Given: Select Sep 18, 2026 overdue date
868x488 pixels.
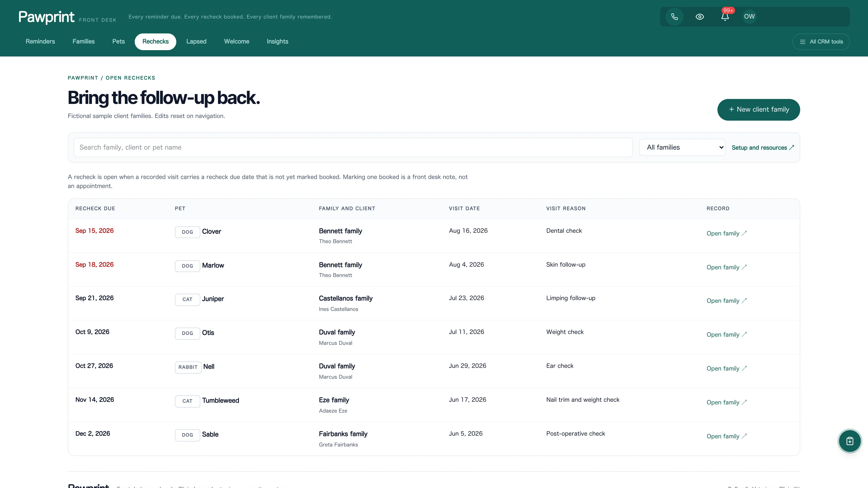Looking at the screenshot, I should tap(94, 264).
